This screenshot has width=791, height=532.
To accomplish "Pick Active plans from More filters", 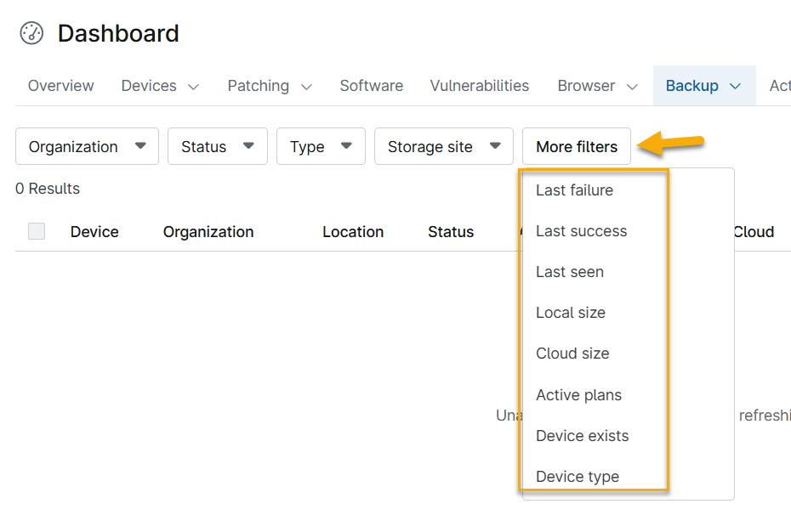I will click(x=578, y=395).
